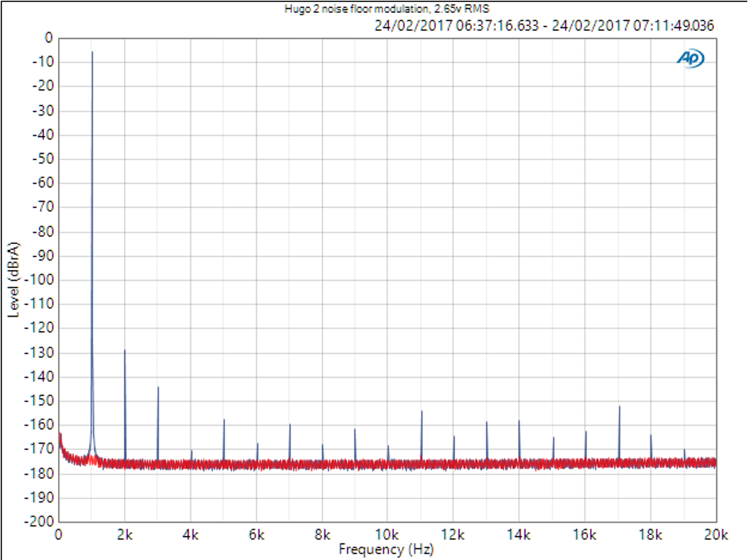
Task: Click the '-100' y-axis tick label
Action: tap(39, 279)
